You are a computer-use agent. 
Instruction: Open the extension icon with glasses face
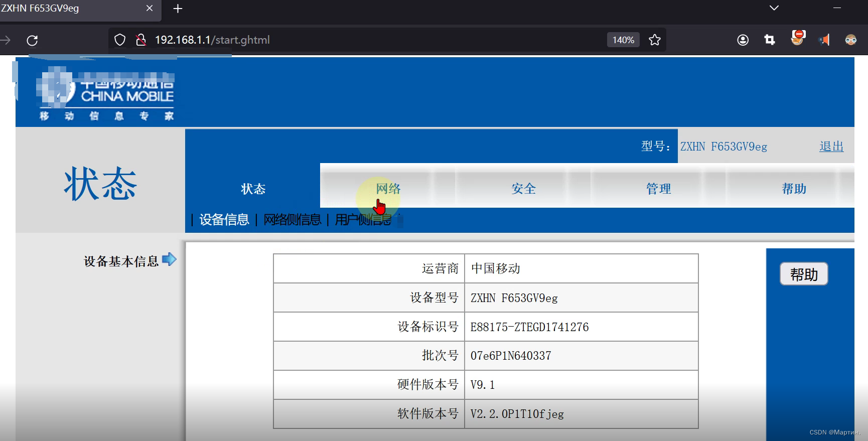pos(851,40)
